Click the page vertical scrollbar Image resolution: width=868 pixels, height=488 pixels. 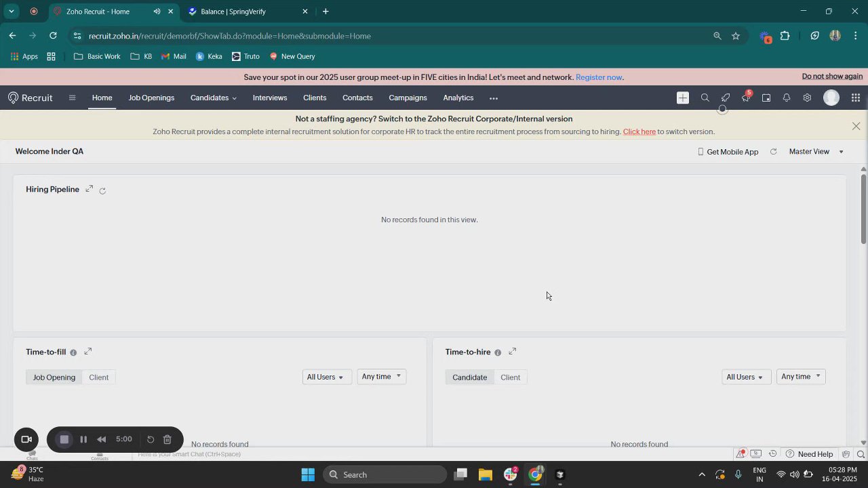point(863,209)
